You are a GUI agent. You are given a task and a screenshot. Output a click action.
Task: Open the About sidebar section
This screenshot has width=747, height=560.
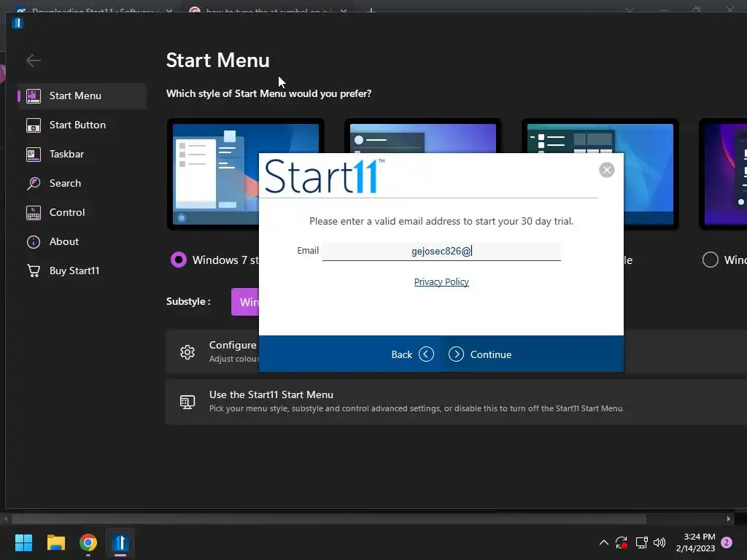82,241
